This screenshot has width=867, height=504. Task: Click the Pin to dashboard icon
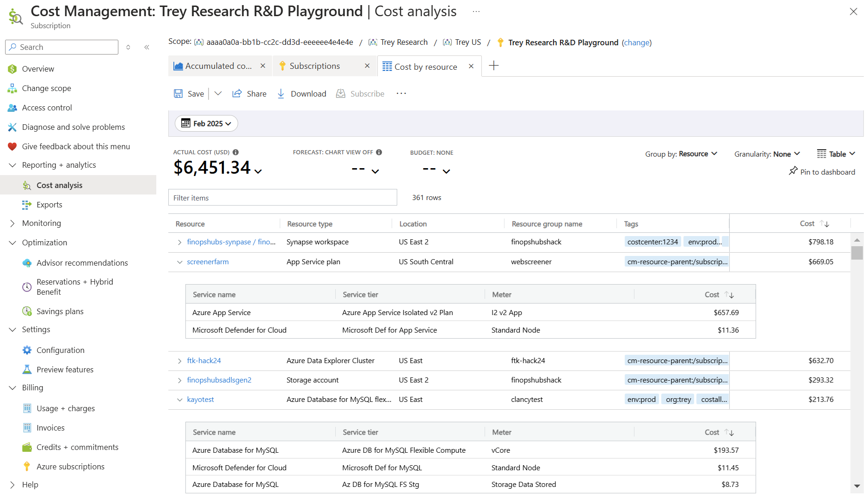pyautogui.click(x=793, y=171)
